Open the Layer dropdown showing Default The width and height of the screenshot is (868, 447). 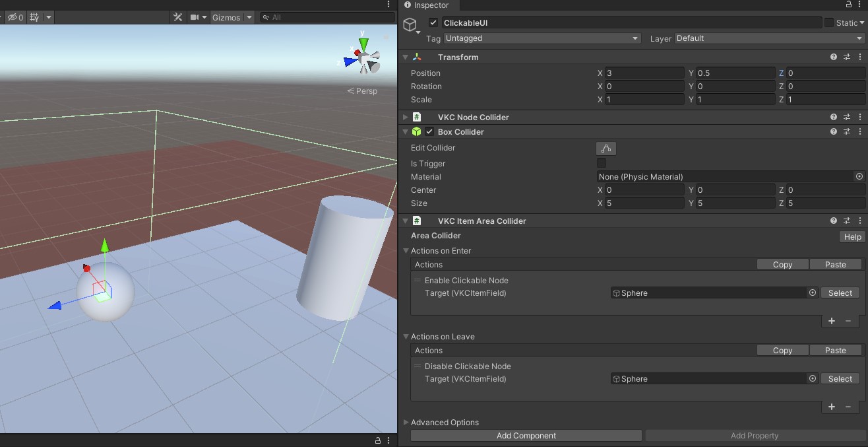pos(768,38)
